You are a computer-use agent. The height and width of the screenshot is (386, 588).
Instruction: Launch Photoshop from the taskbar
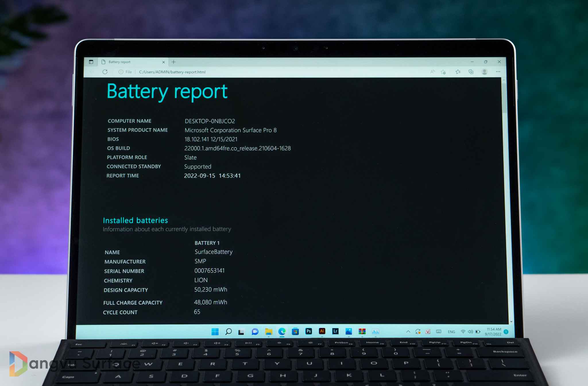309,331
